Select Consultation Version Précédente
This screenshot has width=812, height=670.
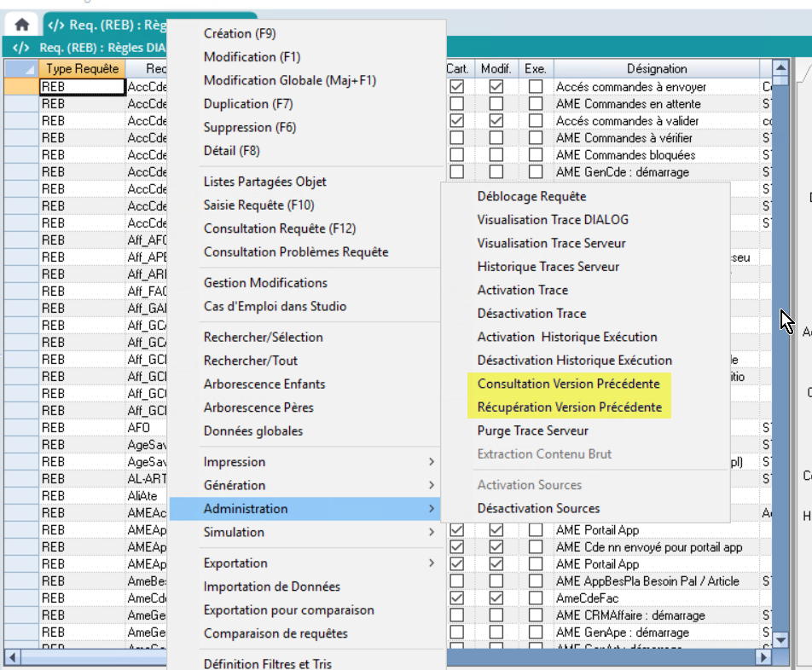568,384
